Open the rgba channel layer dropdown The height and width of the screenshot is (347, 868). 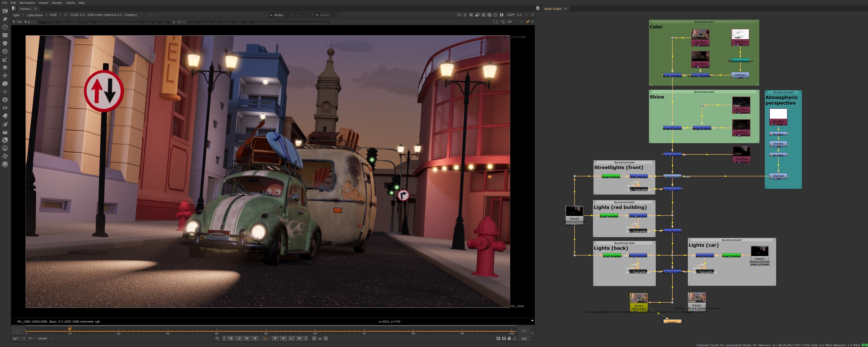click(x=18, y=15)
